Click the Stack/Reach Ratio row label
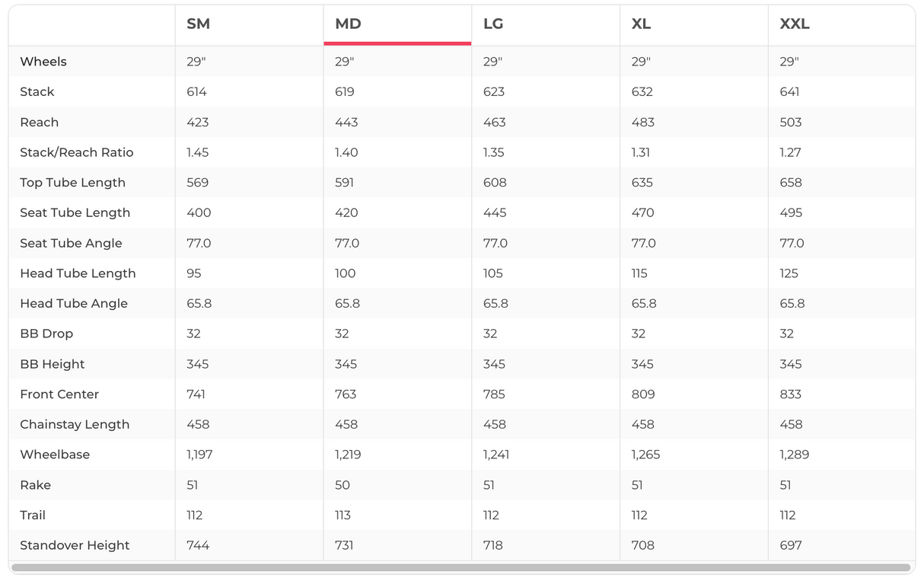Screen dimensions: 924x581 pos(77,152)
